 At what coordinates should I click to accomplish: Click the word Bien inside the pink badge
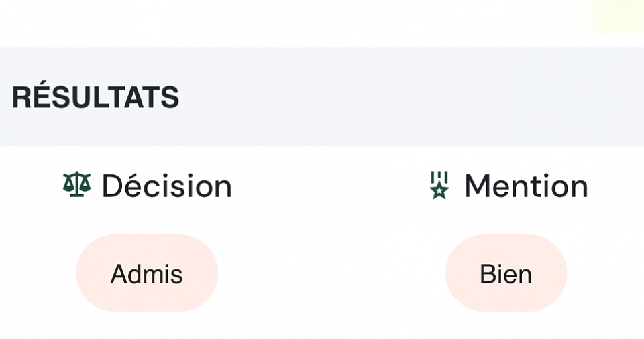tap(506, 274)
